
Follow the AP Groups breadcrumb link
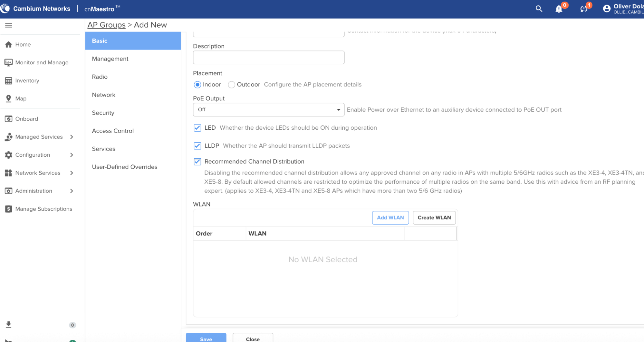click(106, 25)
